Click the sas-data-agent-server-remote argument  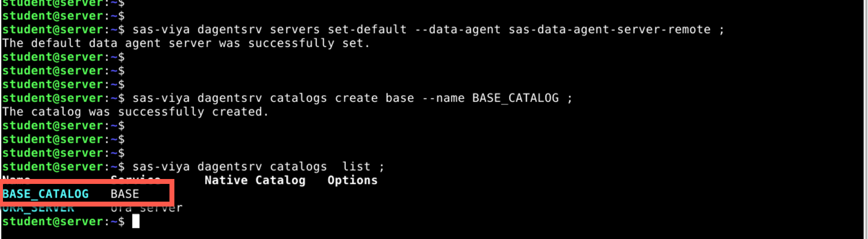[x=609, y=30]
